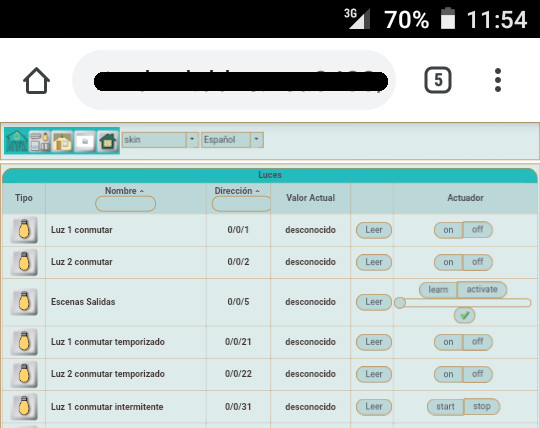Open the browser tabs counter showing 5
The image size is (540, 428).
point(437,80)
